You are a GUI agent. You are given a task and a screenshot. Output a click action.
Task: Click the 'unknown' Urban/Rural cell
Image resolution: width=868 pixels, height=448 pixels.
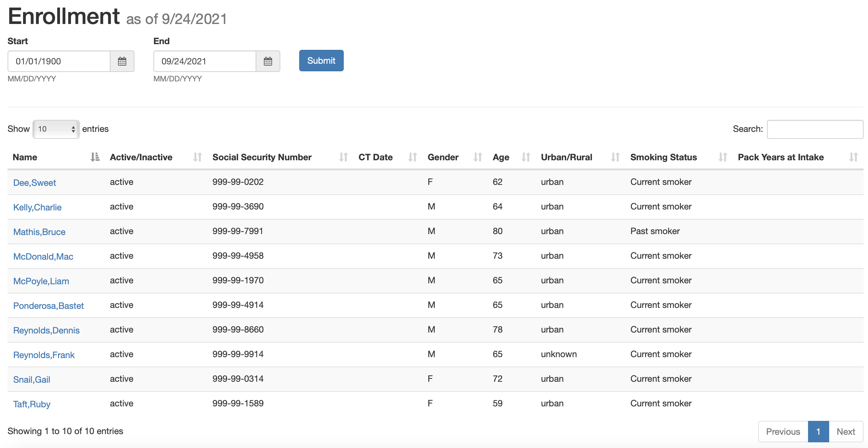559,354
